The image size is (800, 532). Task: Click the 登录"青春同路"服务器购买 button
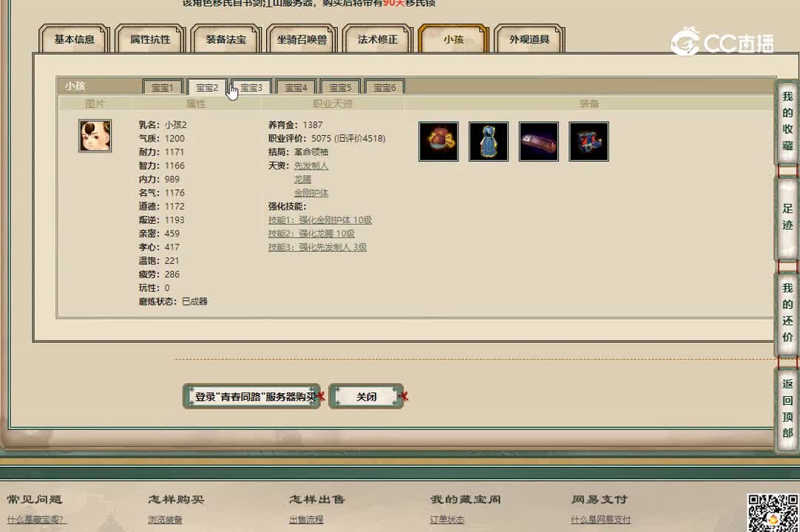pyautogui.click(x=251, y=396)
